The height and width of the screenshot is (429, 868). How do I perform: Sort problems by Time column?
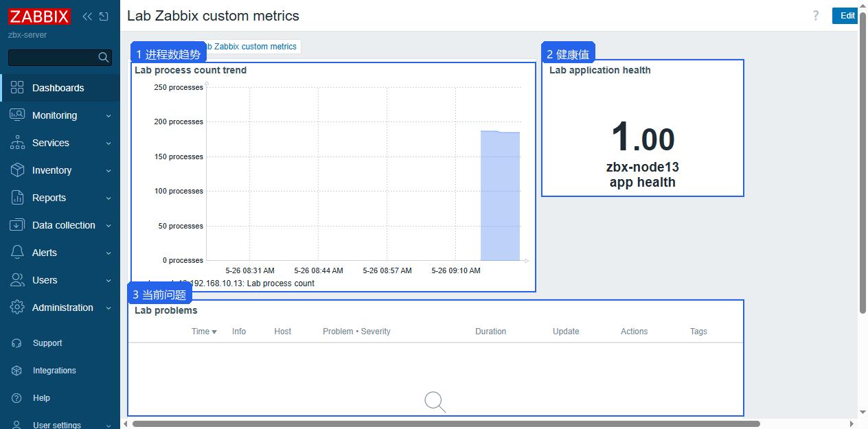(x=204, y=332)
